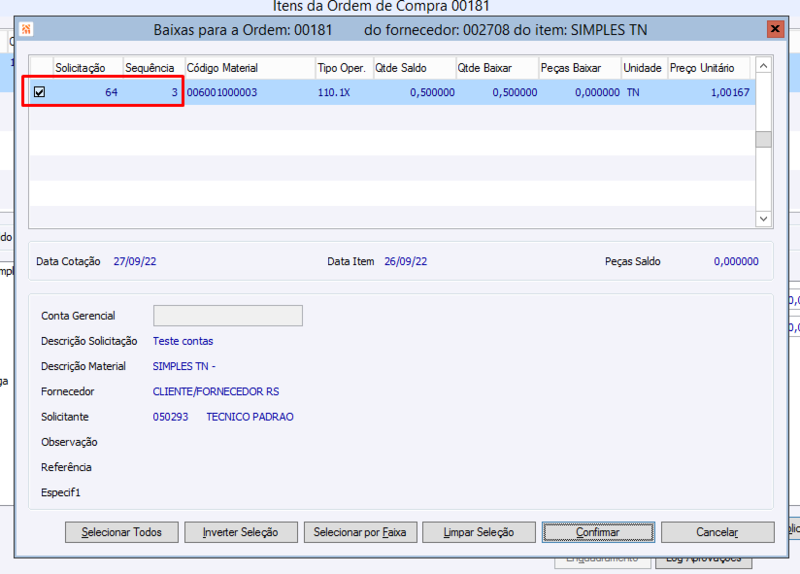The height and width of the screenshot is (574, 800).
Task: Close the Baixas para a Ordem dialog
Action: click(x=775, y=29)
